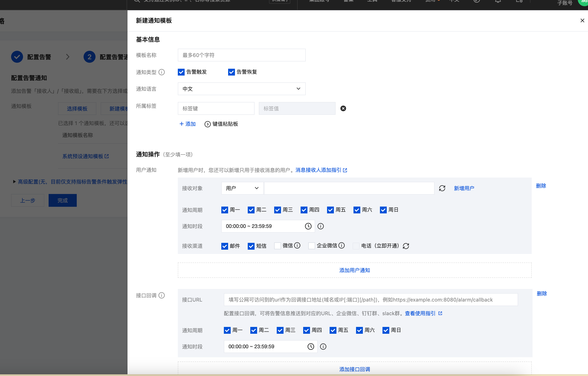
Task: Uncheck the 告警恢复 checkbox
Action: click(x=231, y=72)
